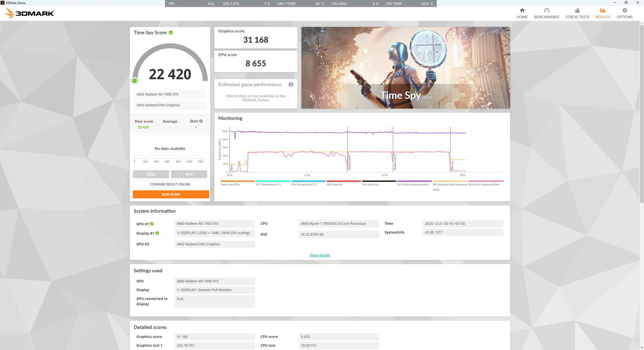This screenshot has width=644, height=350.
Task: Click the RUN AGAIN button
Action: point(171,194)
